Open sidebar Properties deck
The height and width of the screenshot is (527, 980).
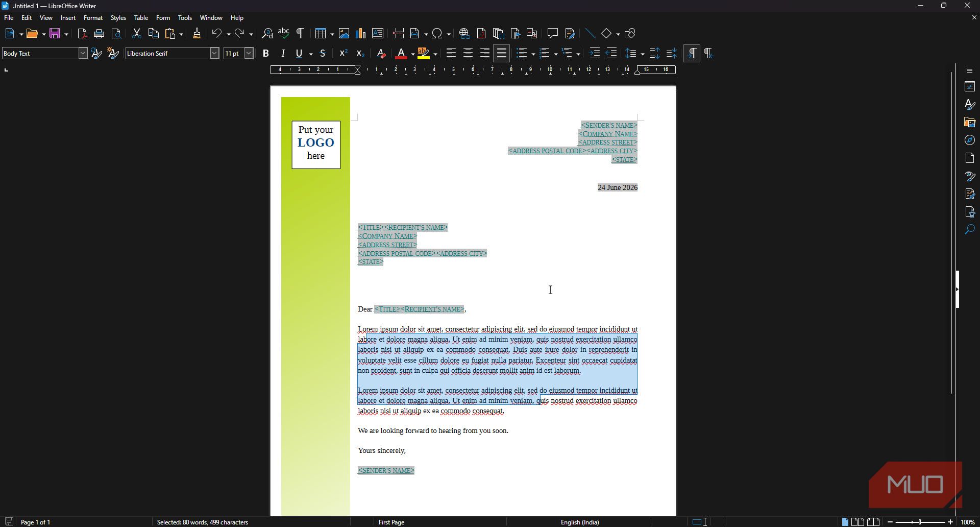pos(970,87)
